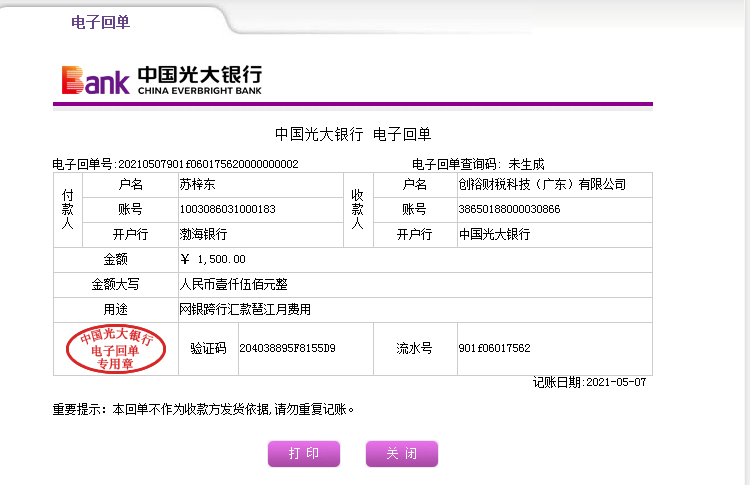The image size is (750, 485).
Task: Select the amount ¥ 1,500.00
Action: click(213, 259)
